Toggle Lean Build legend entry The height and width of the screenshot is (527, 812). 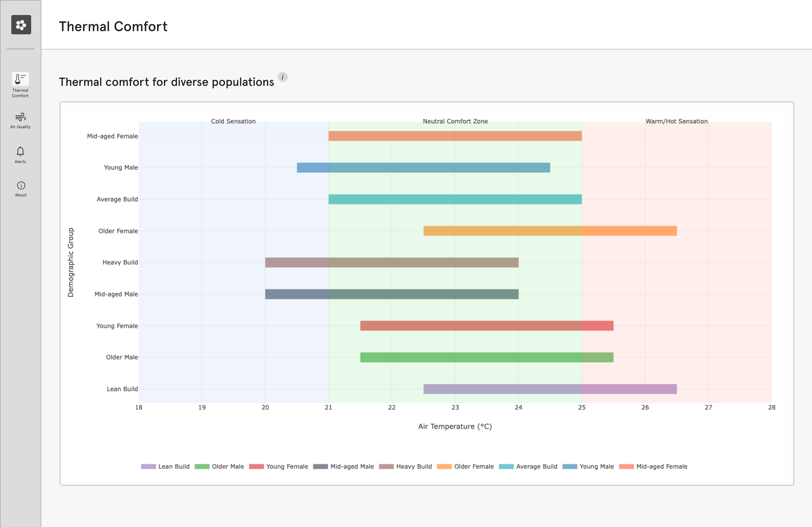coord(165,466)
